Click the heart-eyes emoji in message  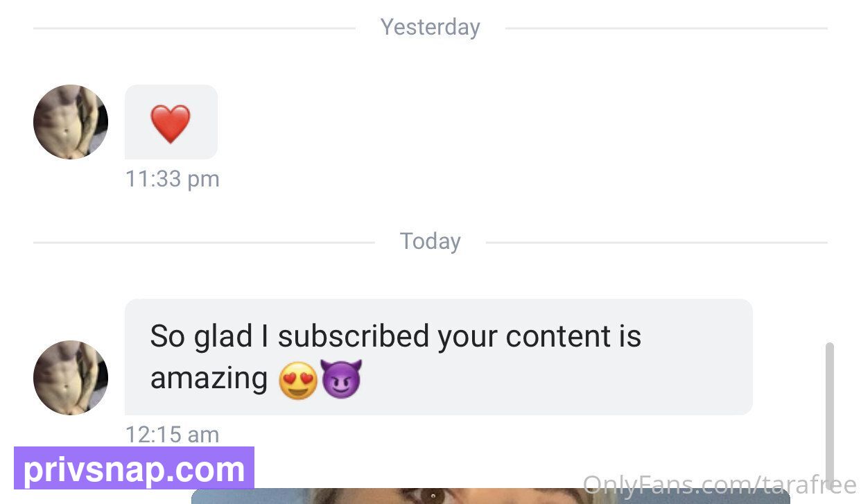(x=298, y=379)
